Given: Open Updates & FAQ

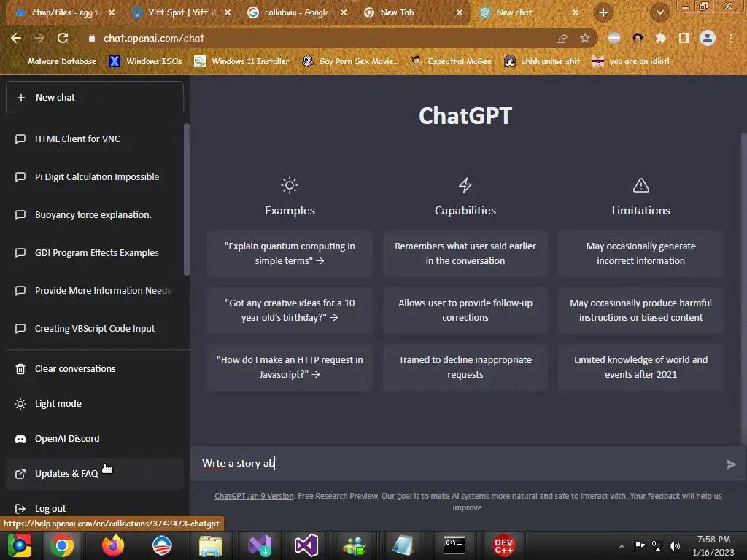Looking at the screenshot, I should [x=94, y=474].
